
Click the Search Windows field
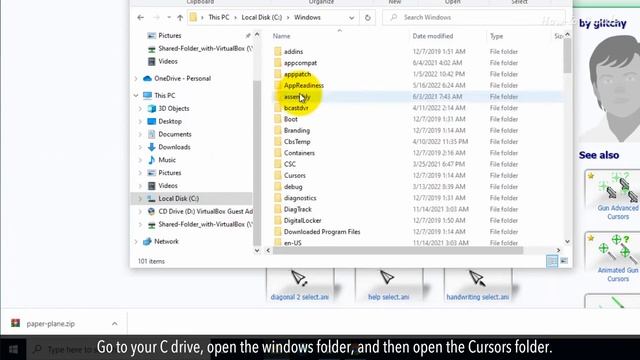[x=473, y=18]
